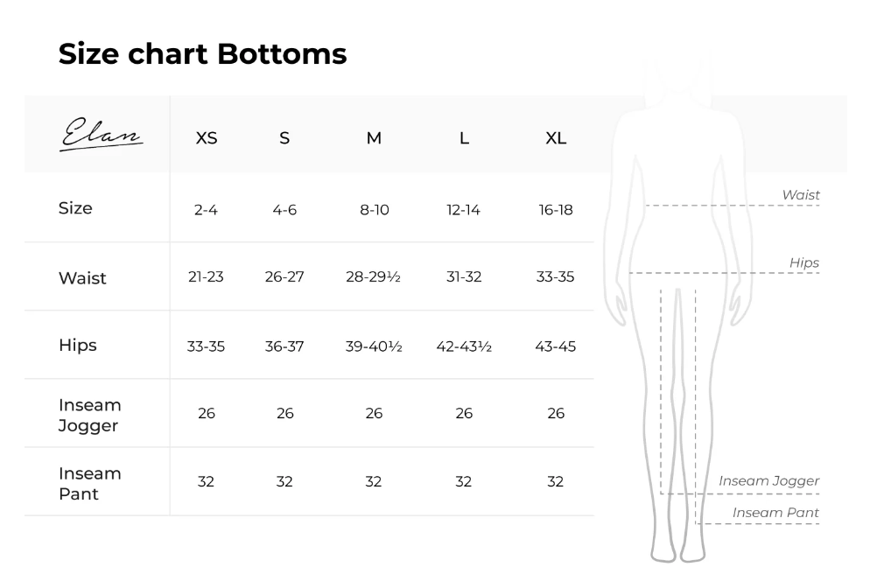Click the Inseam Jogger row label
884x588 pixels.
[89, 416]
